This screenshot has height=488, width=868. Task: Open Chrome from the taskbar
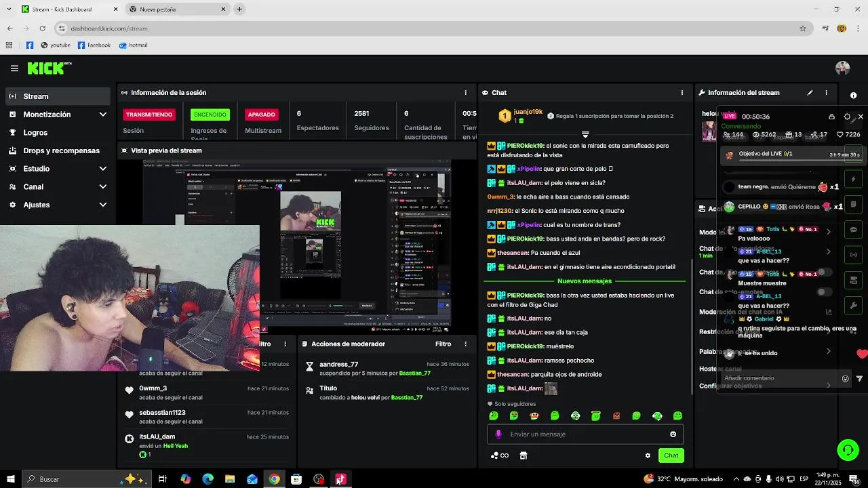[274, 479]
